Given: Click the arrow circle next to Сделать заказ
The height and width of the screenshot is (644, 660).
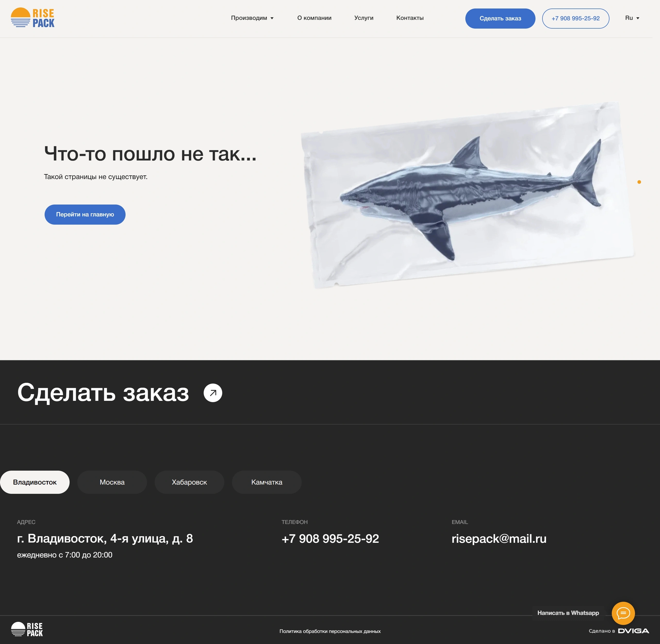Looking at the screenshot, I should click(x=213, y=393).
